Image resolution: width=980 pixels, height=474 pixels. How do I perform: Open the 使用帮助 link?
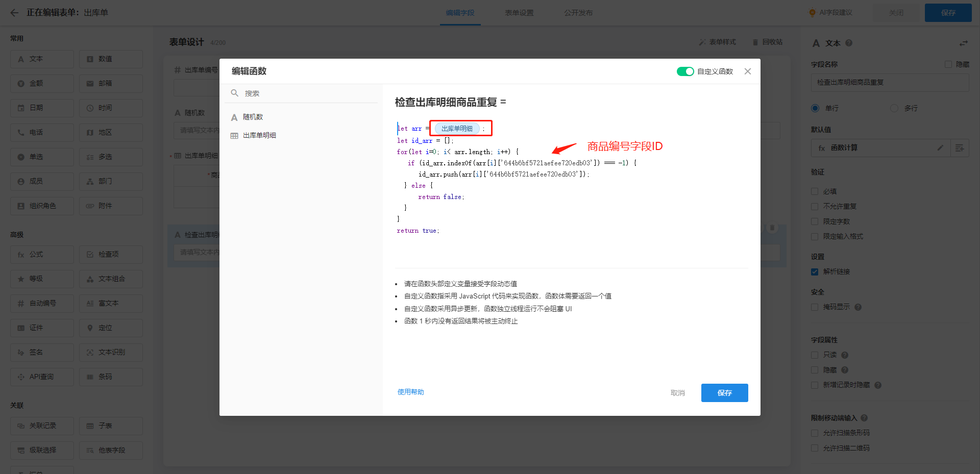point(411,392)
